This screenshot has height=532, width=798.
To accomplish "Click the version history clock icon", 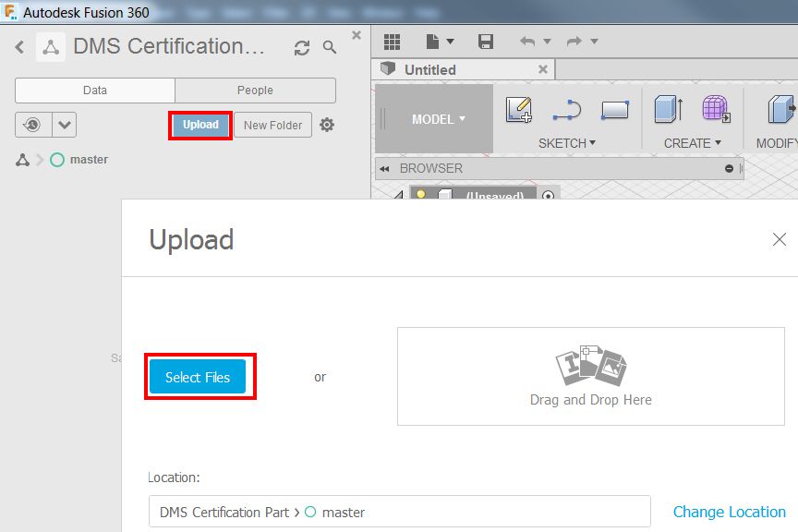I will 33,125.
